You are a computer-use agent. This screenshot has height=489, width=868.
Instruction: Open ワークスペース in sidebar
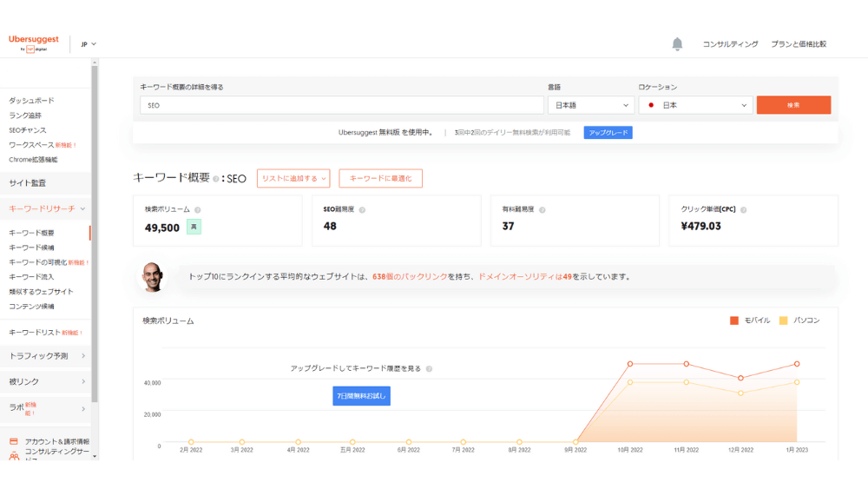pyautogui.click(x=31, y=145)
